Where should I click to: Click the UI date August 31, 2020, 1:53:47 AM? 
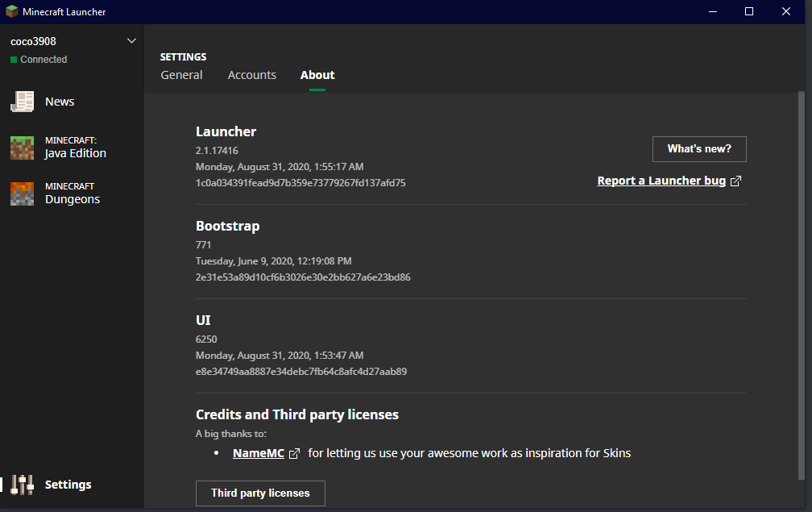coord(280,356)
